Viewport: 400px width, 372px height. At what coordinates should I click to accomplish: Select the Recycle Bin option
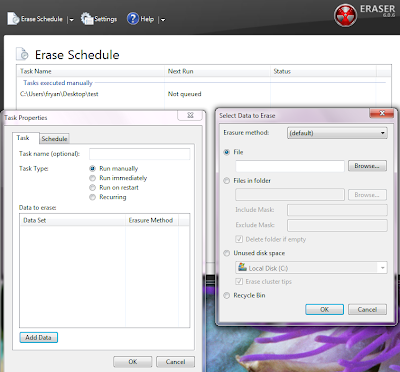[x=227, y=296]
